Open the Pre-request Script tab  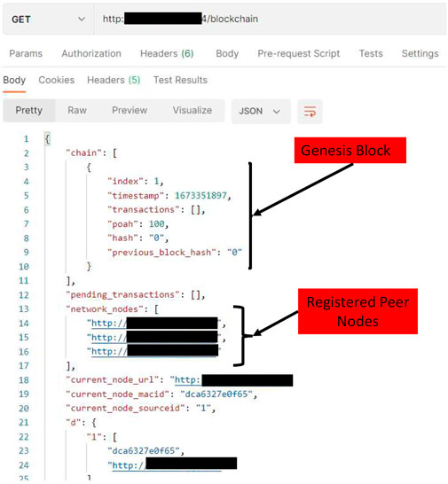point(299,53)
